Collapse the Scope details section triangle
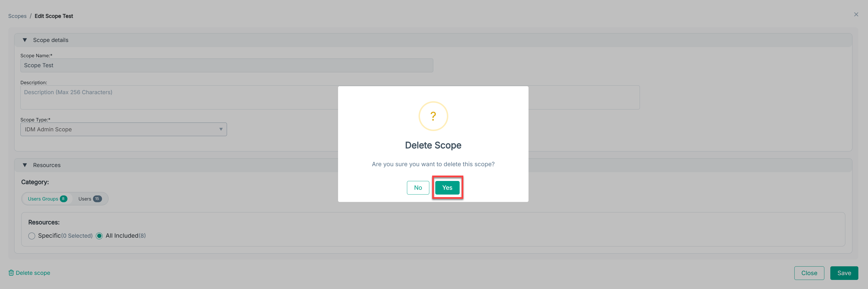This screenshot has height=289, width=868. click(x=25, y=40)
